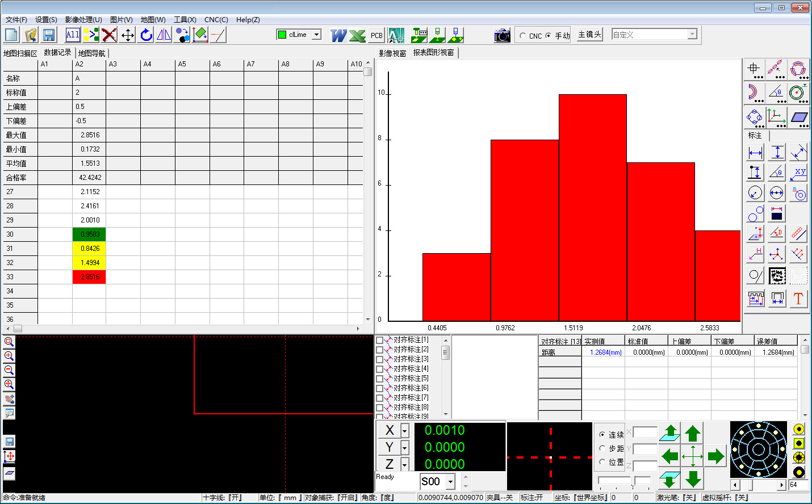812x504 pixels.
Task: Open the 自定义 combo box
Action: click(x=692, y=35)
